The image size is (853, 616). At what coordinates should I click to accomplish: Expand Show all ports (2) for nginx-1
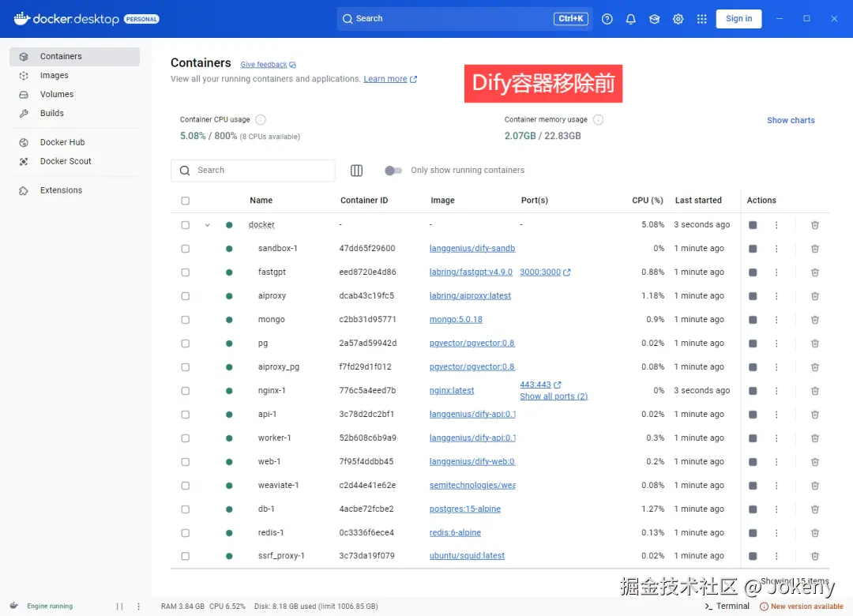(553, 396)
